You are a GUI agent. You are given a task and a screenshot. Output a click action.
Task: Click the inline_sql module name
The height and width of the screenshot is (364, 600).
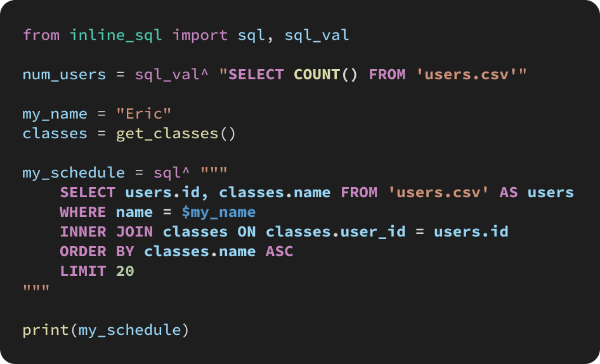tap(116, 36)
